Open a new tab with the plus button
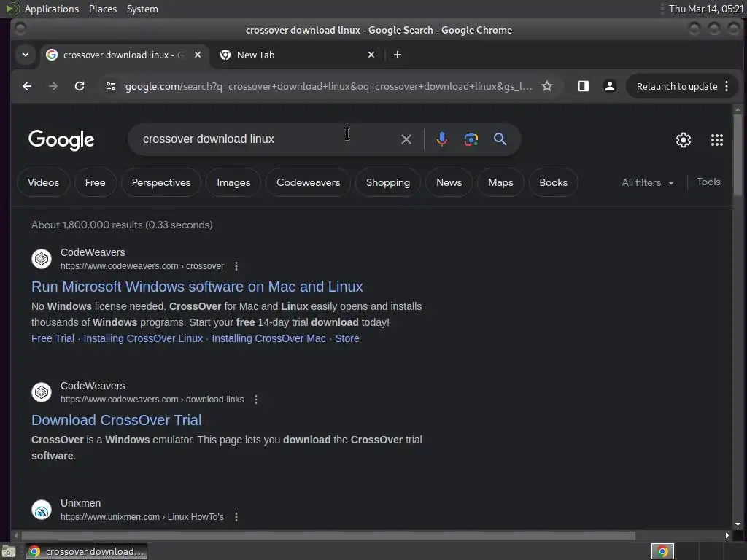Image resolution: width=747 pixels, height=560 pixels. tap(398, 55)
